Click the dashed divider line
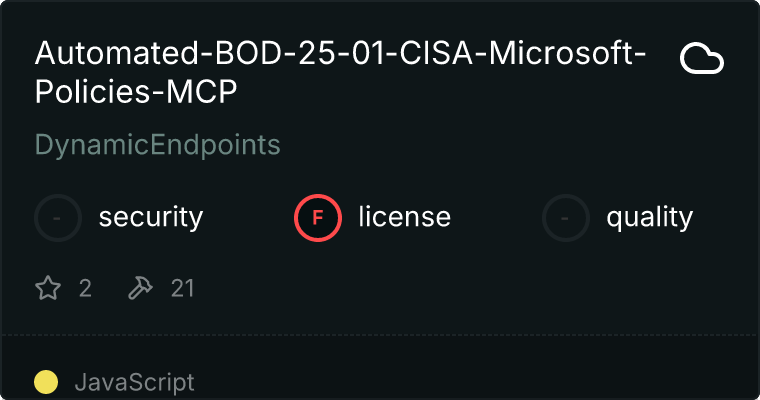This screenshot has width=760, height=400. point(380,335)
